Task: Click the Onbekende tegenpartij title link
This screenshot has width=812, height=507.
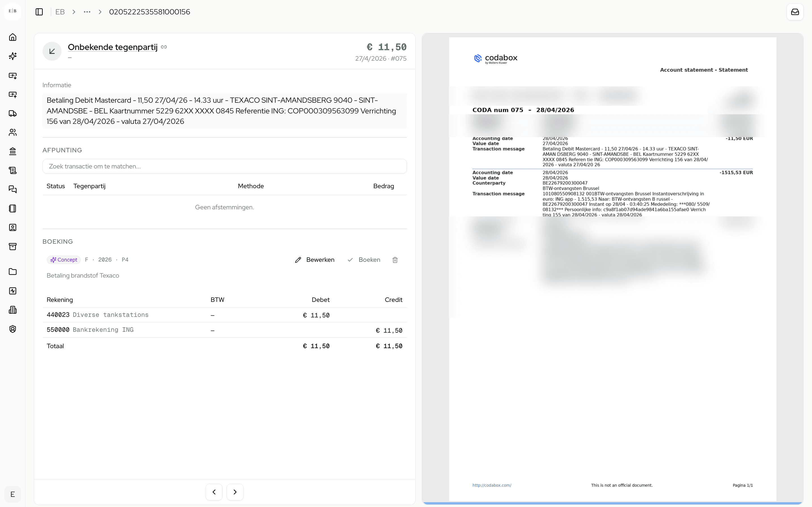Action: pos(112,47)
